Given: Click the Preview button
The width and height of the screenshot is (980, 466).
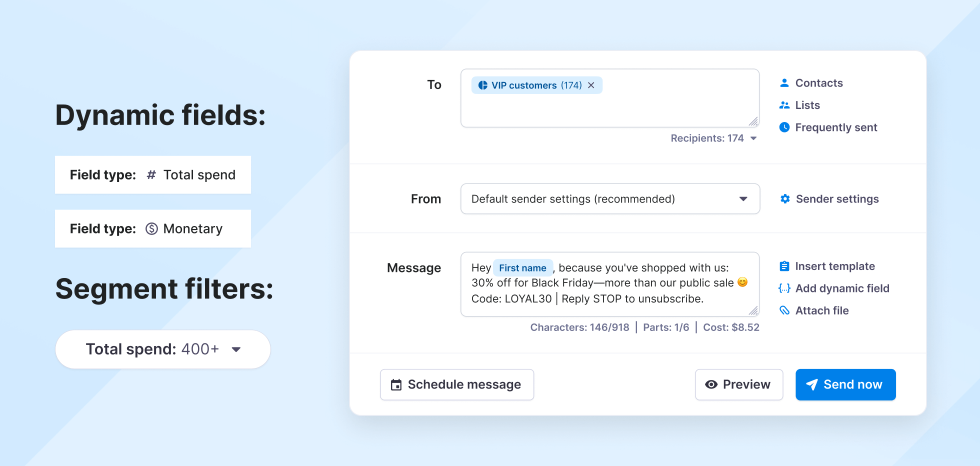Looking at the screenshot, I should (x=738, y=384).
